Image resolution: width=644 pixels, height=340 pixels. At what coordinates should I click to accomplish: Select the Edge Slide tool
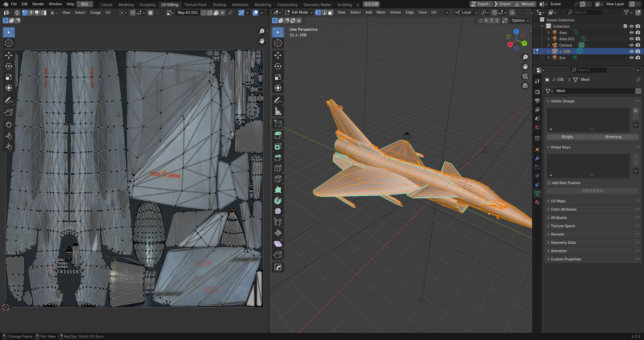pyautogui.click(x=278, y=222)
